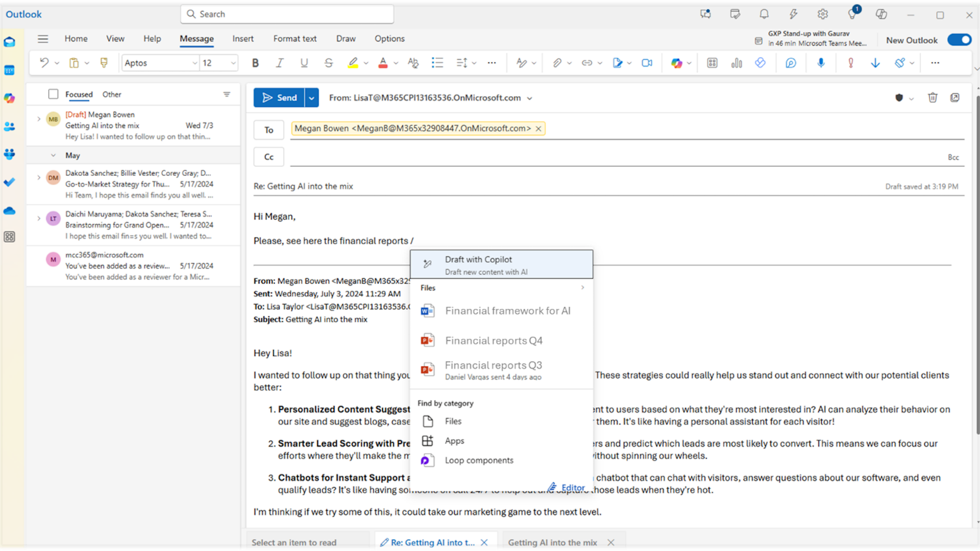Screen dimensions: 980x551
Task: Click the Copilot icon in ribbon
Action: tap(676, 63)
